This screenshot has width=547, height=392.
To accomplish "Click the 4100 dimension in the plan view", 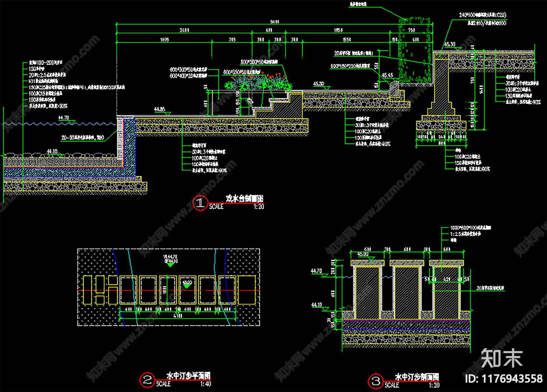I will (x=178, y=316).
